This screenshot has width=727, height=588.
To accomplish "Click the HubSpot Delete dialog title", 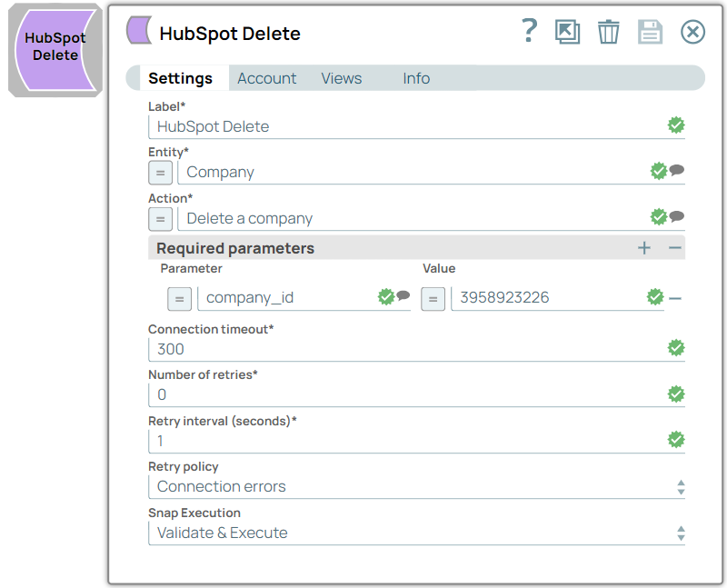I will pos(230,34).
